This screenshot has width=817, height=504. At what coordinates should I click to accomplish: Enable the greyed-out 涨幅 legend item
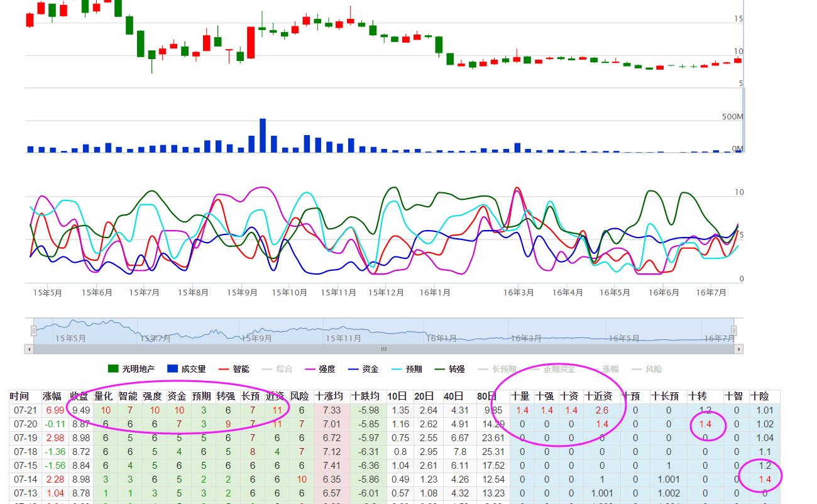click(x=603, y=369)
